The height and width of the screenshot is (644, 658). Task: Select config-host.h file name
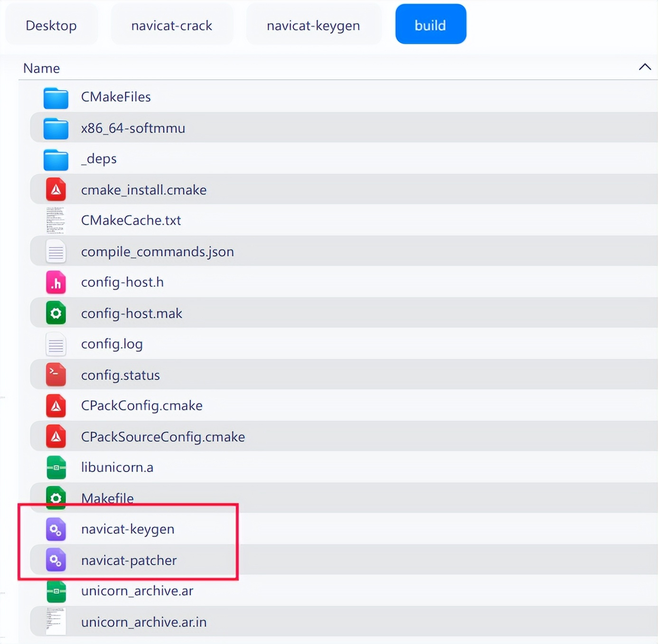point(122,282)
